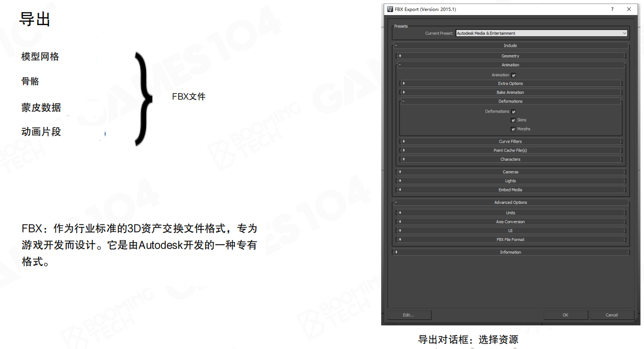The width and height of the screenshot is (644, 349).
Task: Uncheck the Animation checkbox
Action: (514, 75)
